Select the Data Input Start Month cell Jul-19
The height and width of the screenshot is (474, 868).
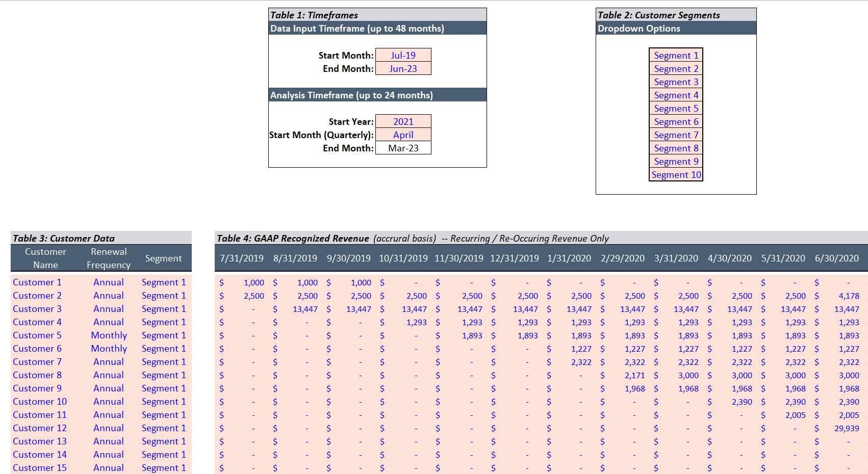(403, 55)
